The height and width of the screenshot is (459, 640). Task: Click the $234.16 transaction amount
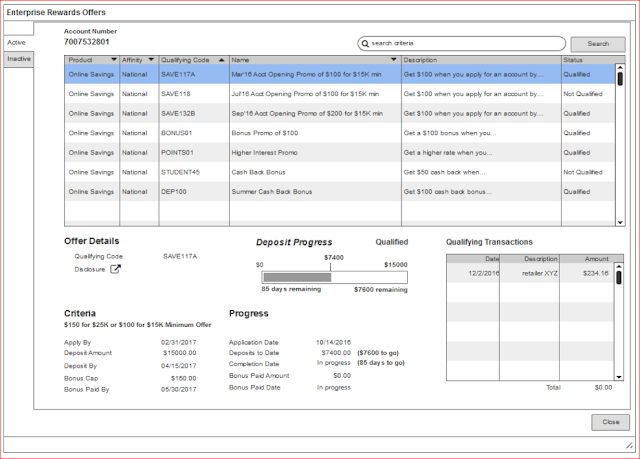[x=596, y=273]
